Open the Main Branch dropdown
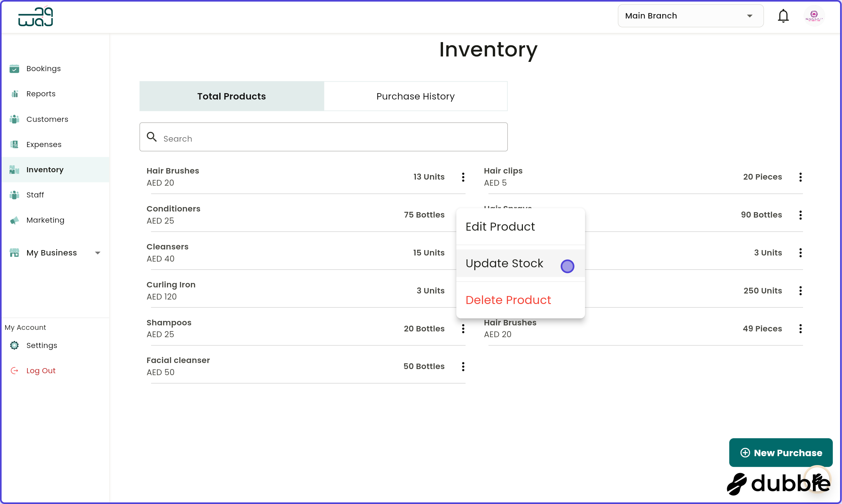This screenshot has height=504, width=842. point(690,16)
